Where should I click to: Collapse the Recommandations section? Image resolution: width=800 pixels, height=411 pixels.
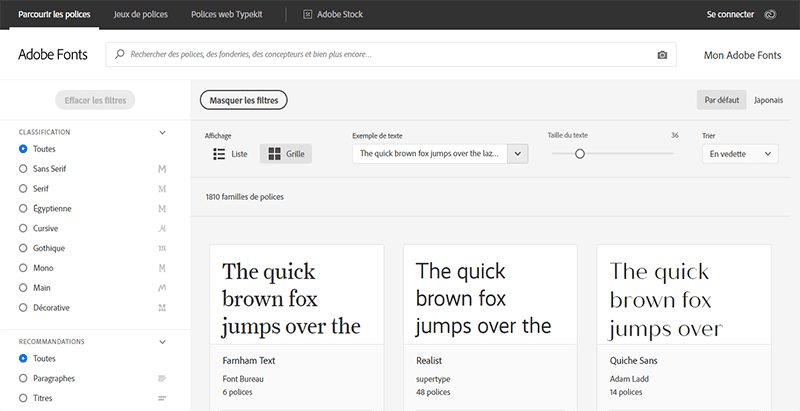pos(162,342)
